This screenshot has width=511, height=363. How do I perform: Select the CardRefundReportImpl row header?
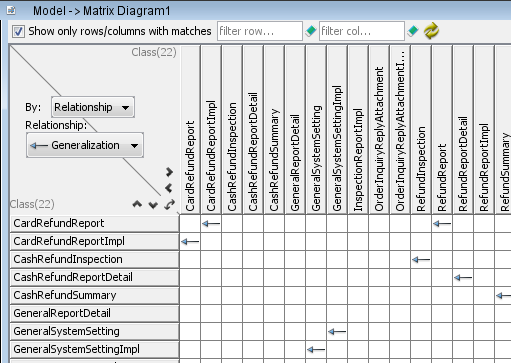pos(95,241)
